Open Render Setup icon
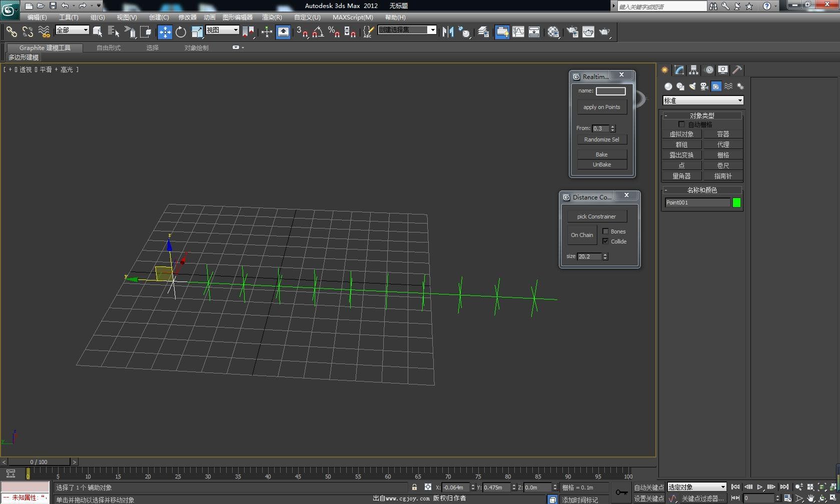Viewport: 840px width, 504px height. [x=572, y=32]
